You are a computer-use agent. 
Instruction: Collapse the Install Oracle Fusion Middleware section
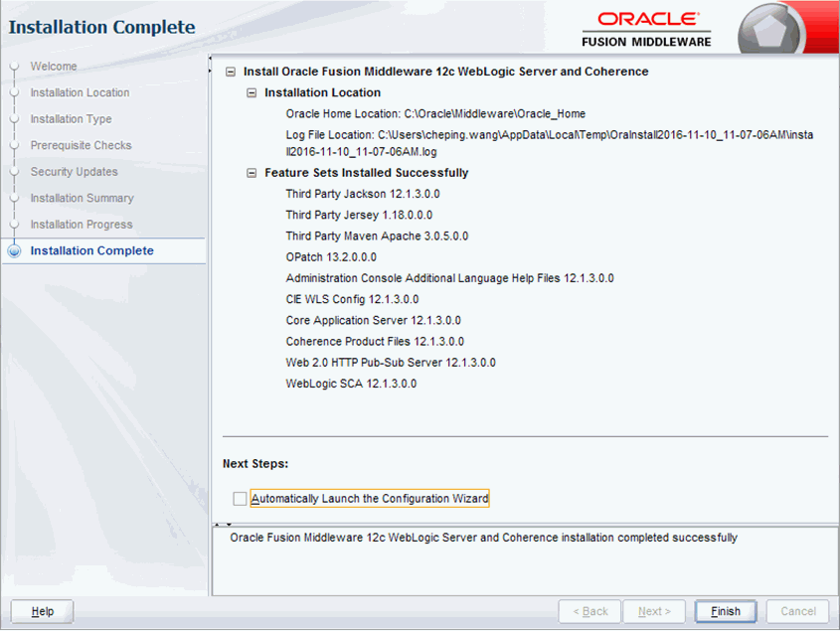click(231, 72)
